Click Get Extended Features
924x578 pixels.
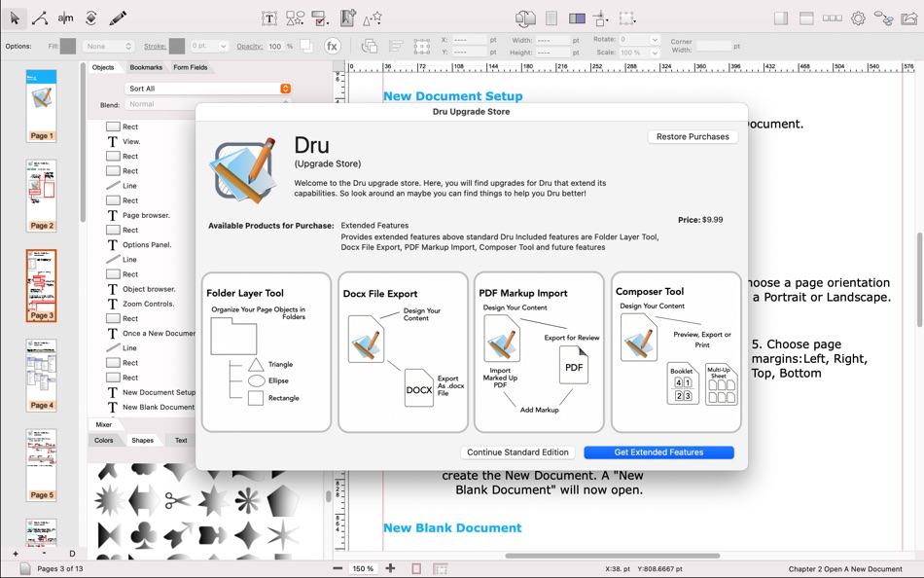pyautogui.click(x=658, y=452)
